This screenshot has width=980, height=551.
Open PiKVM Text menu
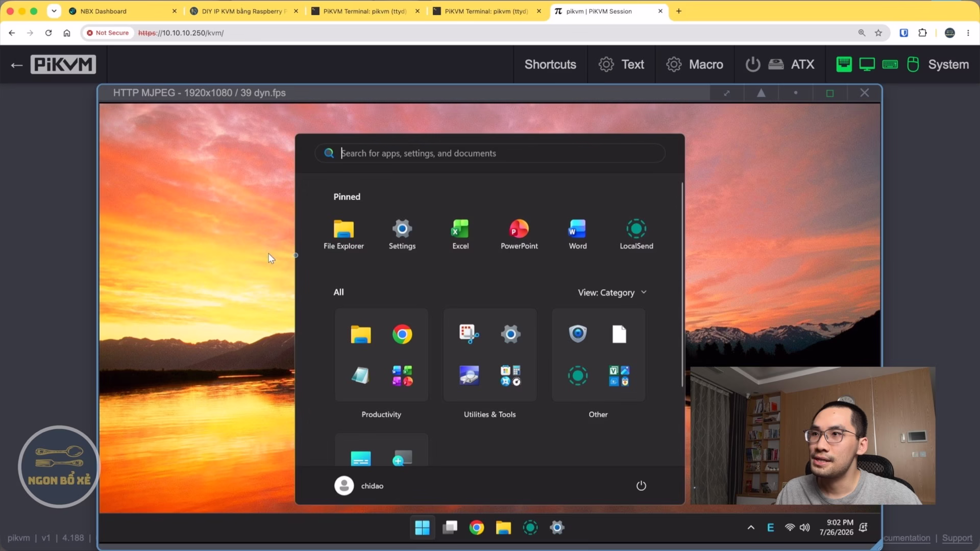[x=621, y=64]
